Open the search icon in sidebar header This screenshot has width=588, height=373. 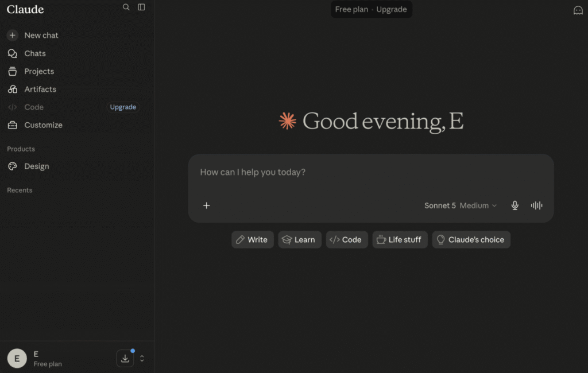[x=126, y=7]
